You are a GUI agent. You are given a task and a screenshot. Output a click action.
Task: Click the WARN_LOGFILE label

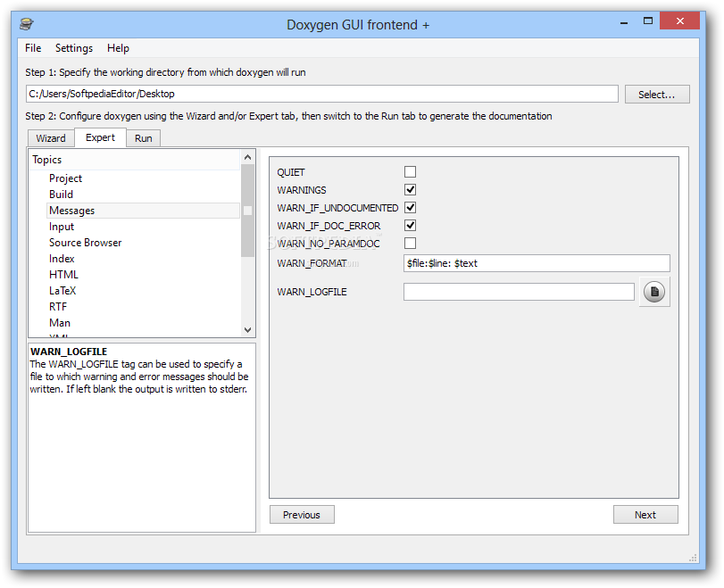tap(312, 292)
